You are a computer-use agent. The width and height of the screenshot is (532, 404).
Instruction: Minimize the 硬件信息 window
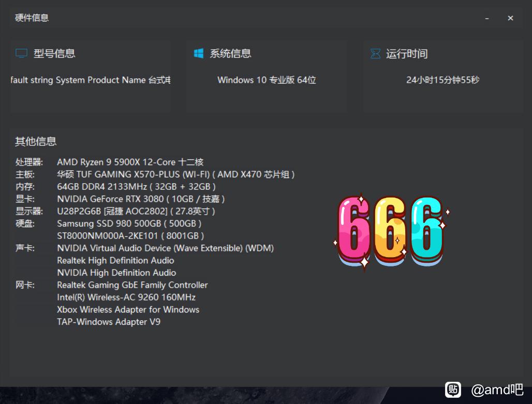click(487, 18)
